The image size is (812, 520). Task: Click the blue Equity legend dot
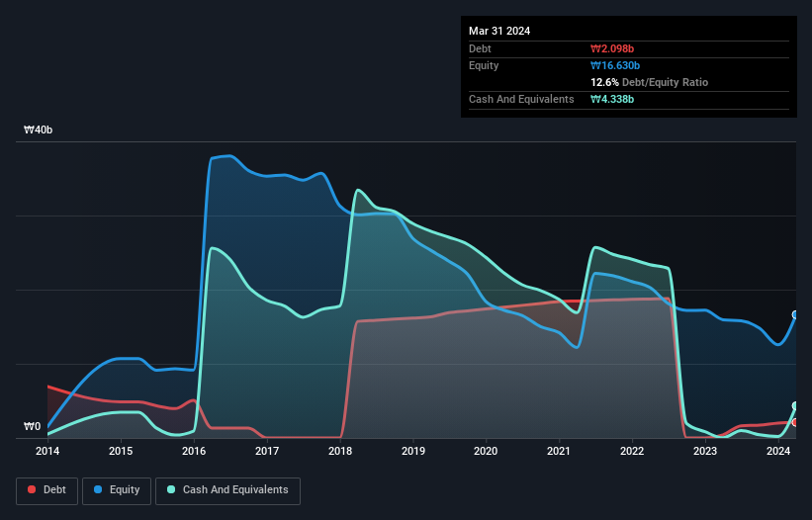tap(98, 489)
